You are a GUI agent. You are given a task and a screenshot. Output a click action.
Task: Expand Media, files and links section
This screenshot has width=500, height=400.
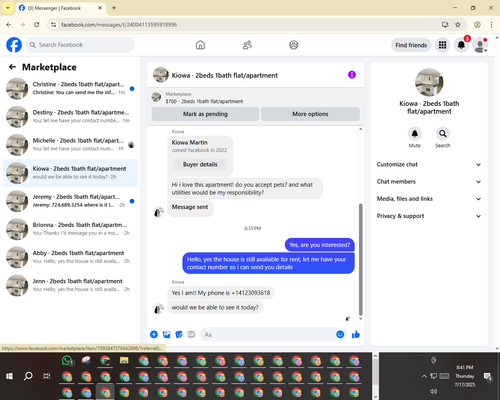click(x=429, y=199)
